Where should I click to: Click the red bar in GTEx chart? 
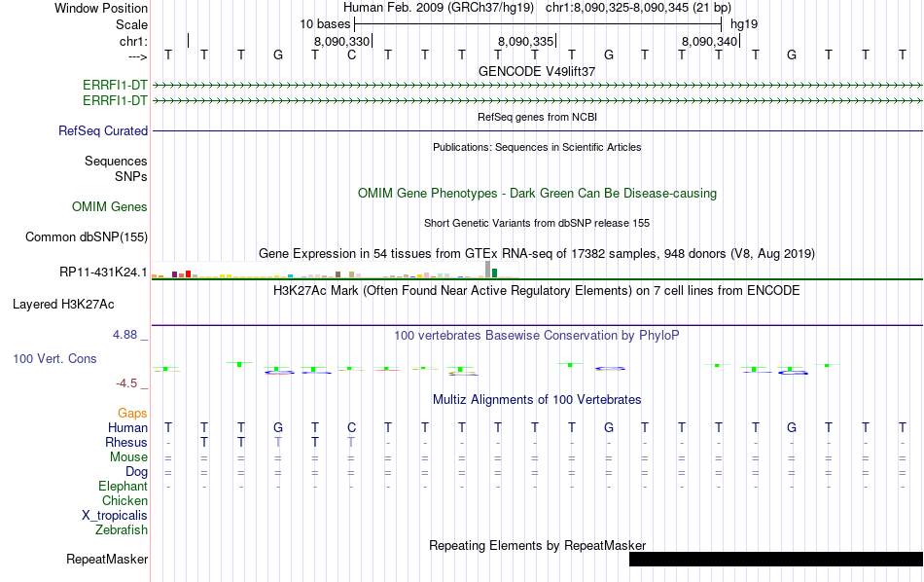(188, 273)
